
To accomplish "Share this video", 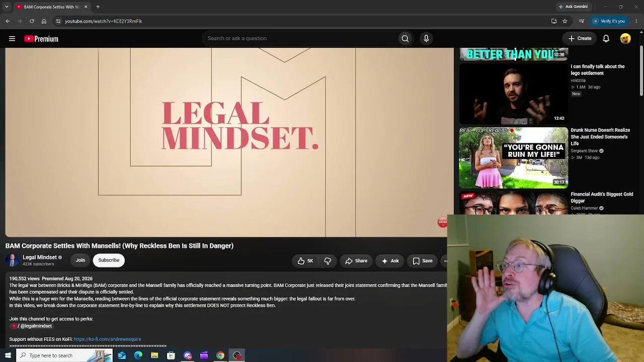I will pos(356,261).
